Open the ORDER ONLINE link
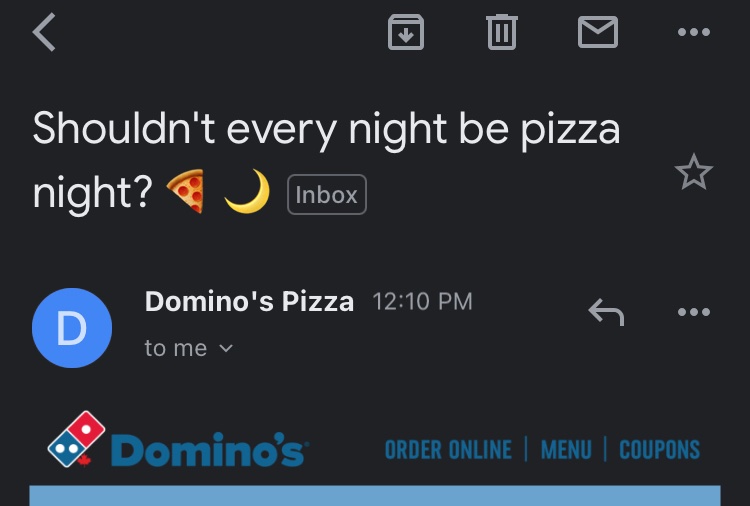This screenshot has height=506, width=750. click(448, 450)
